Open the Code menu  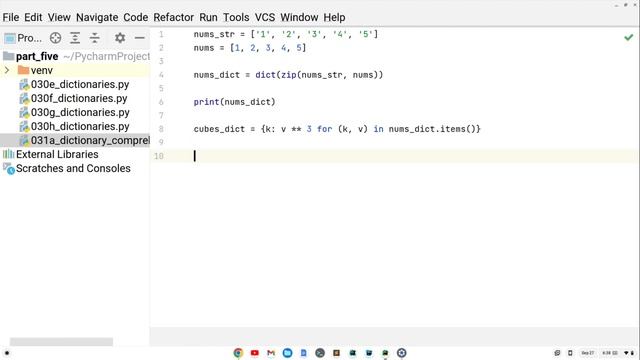pos(136,18)
